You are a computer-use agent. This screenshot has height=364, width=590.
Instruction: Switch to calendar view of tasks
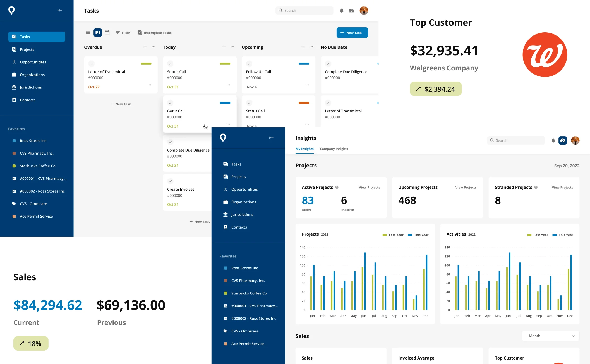click(x=107, y=33)
